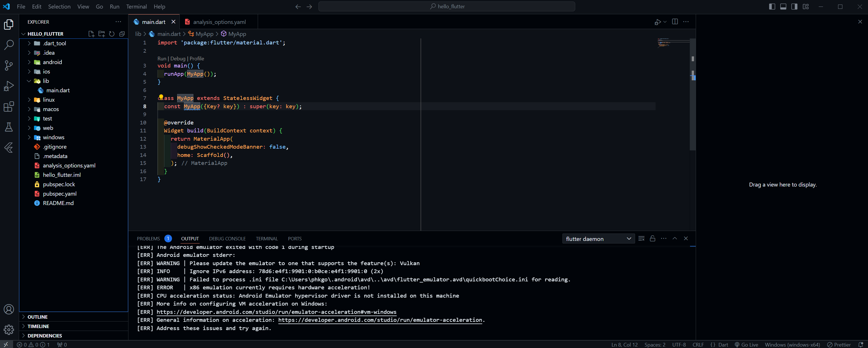This screenshot has width=868, height=348.
Task: Open the emulator-acceleration#vm-windows link
Action: pos(276,312)
